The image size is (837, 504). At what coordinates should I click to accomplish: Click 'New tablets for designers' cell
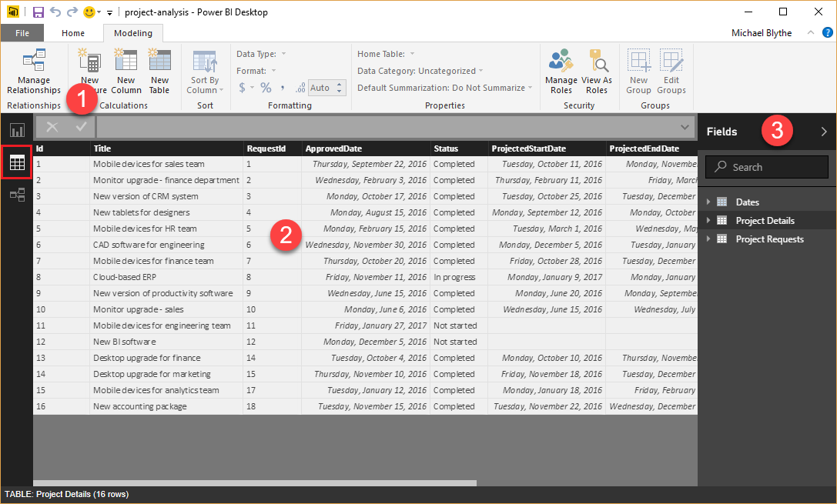(166, 212)
